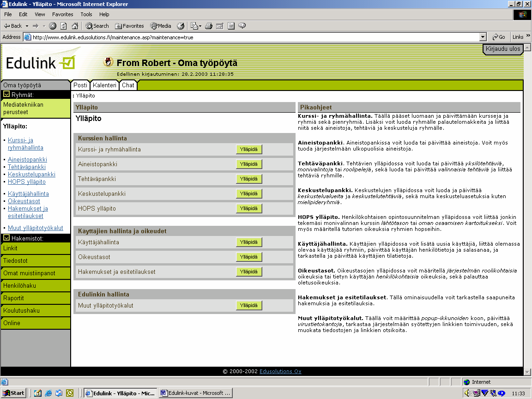Open the Kurssi- ja ryhmähallinta sidebar link
The height and width of the screenshot is (399, 532).
pos(25,144)
